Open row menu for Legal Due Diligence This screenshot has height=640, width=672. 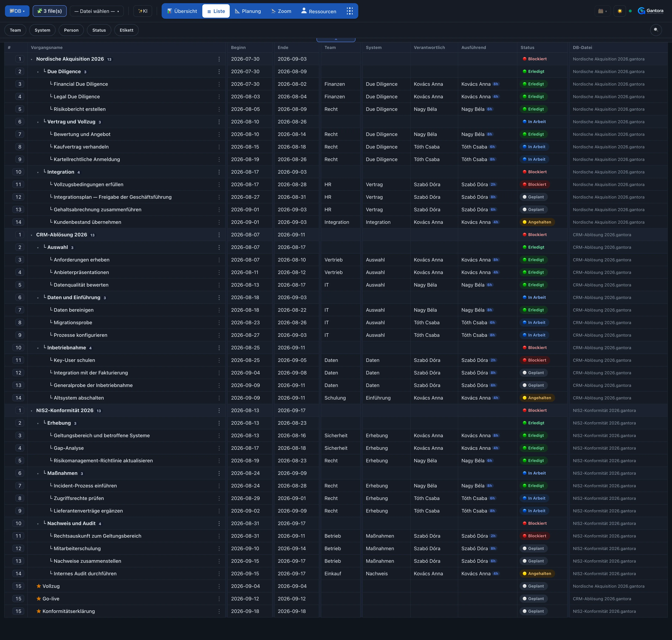[219, 97]
